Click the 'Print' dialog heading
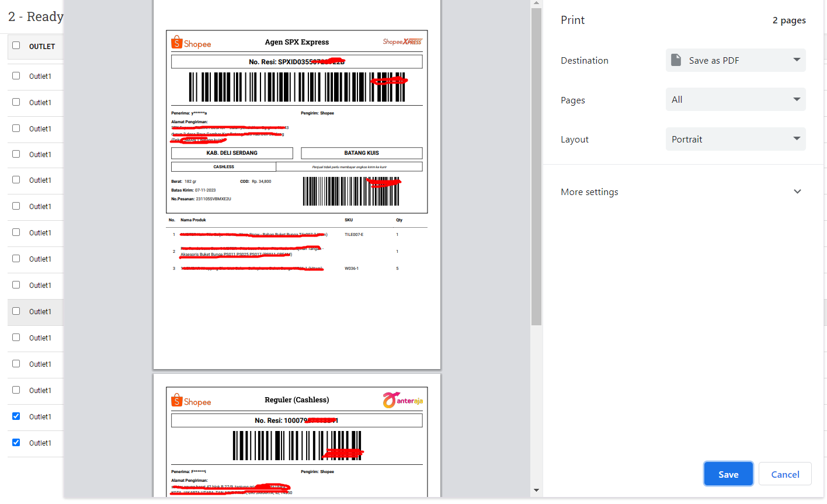 click(x=572, y=20)
